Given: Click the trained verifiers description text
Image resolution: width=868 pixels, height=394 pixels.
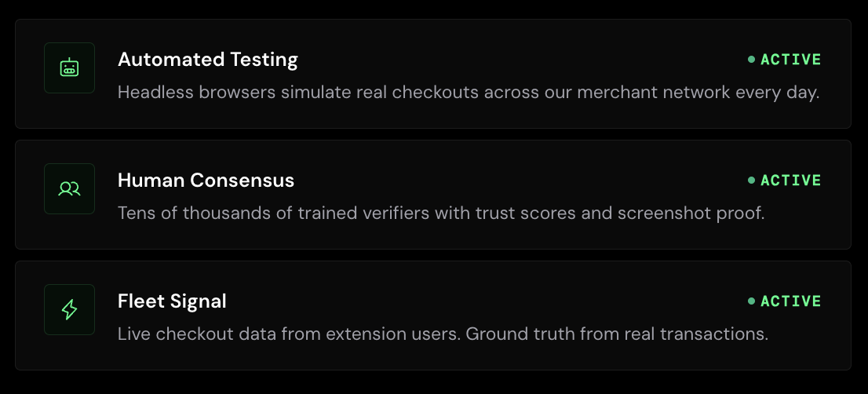Looking at the screenshot, I should point(441,213).
